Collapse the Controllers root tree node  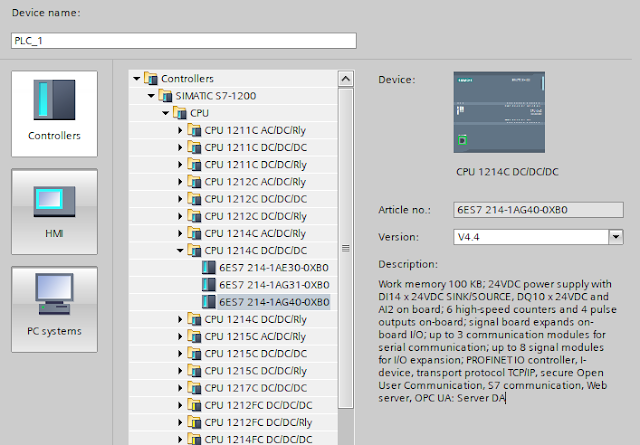(137, 78)
